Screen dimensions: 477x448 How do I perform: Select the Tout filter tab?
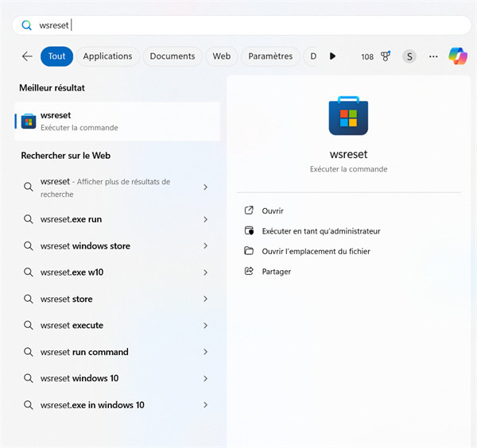(57, 56)
